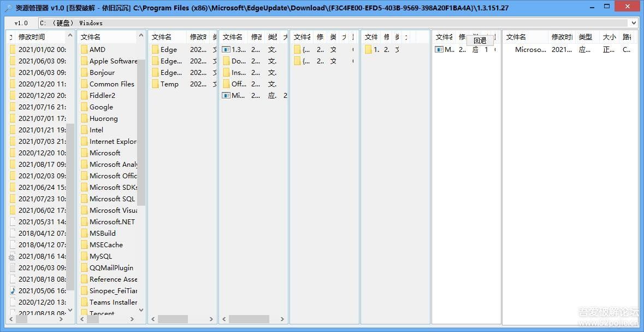Select the AMD folder icon
This screenshot has width=644, height=332.
tap(84, 49)
